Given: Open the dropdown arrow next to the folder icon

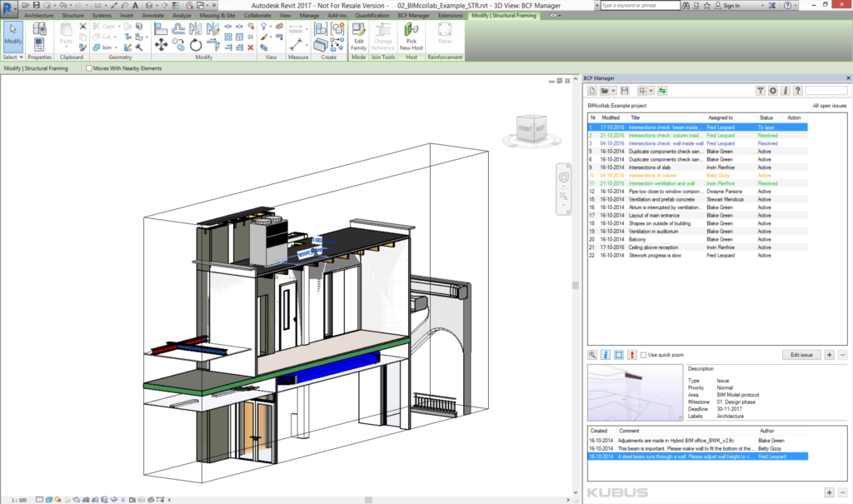Looking at the screenshot, I should click(613, 91).
